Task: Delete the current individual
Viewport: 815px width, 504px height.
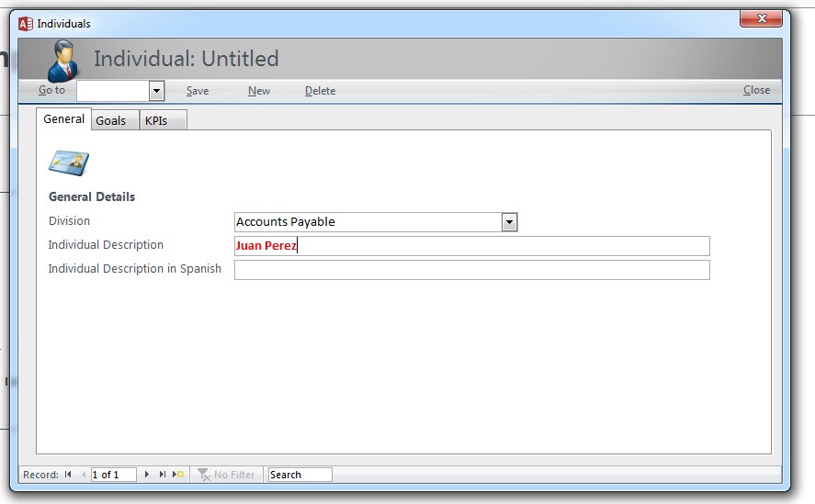Action: pyautogui.click(x=320, y=91)
